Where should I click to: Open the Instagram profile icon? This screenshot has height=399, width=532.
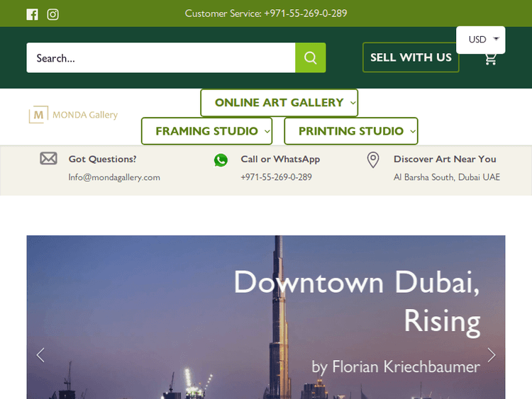click(52, 14)
